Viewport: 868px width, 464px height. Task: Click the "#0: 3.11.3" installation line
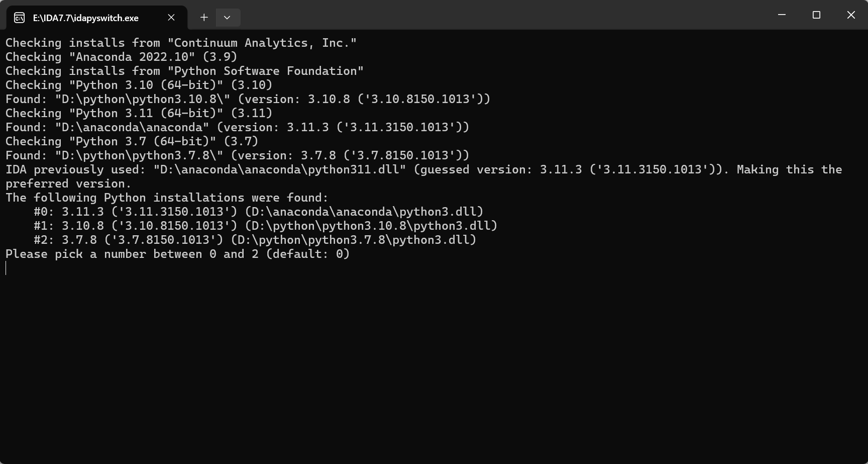click(x=258, y=212)
